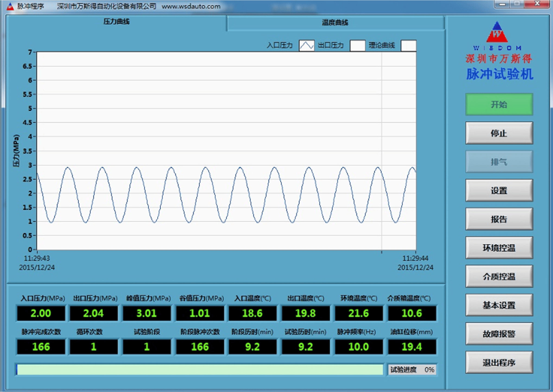The image size is (553, 392).
Task: Select the 压力曲线 tab
Action: [116, 22]
